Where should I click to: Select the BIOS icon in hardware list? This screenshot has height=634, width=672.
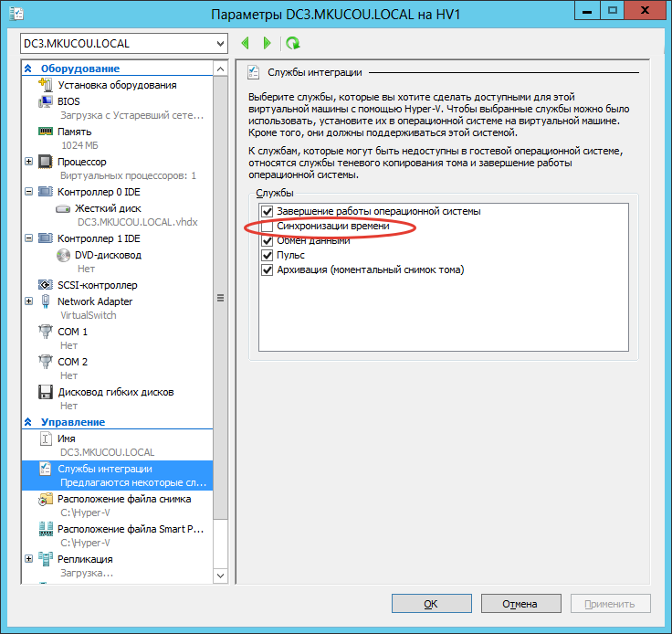coord(46,101)
